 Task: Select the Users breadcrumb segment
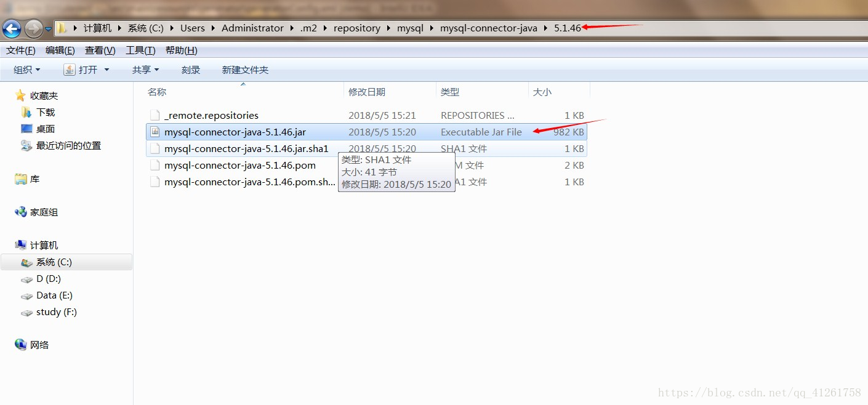pos(193,28)
